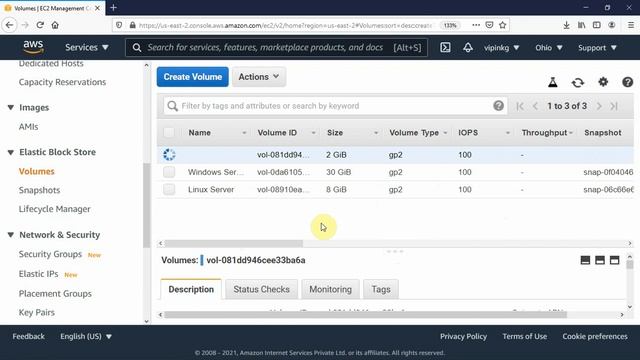Toggle Firefox sidebars icon
Screen dimensions: 640x360
tap(596, 25)
